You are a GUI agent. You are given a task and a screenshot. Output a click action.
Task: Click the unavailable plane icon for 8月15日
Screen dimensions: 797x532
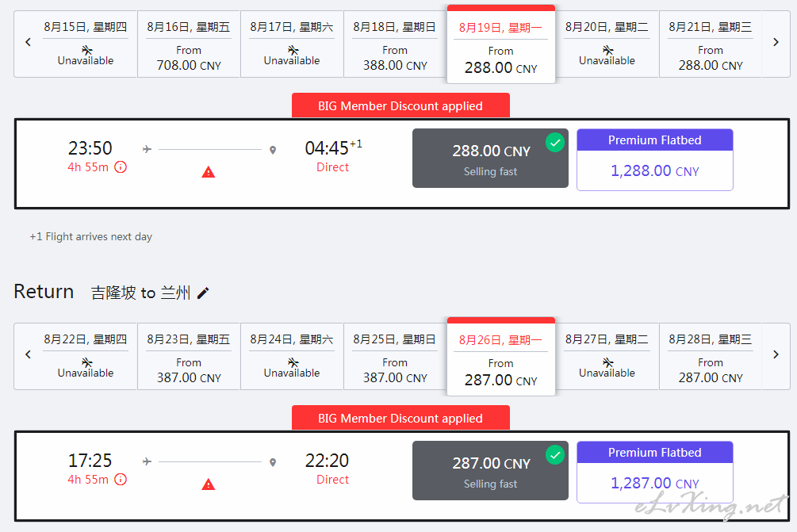[x=87, y=50]
